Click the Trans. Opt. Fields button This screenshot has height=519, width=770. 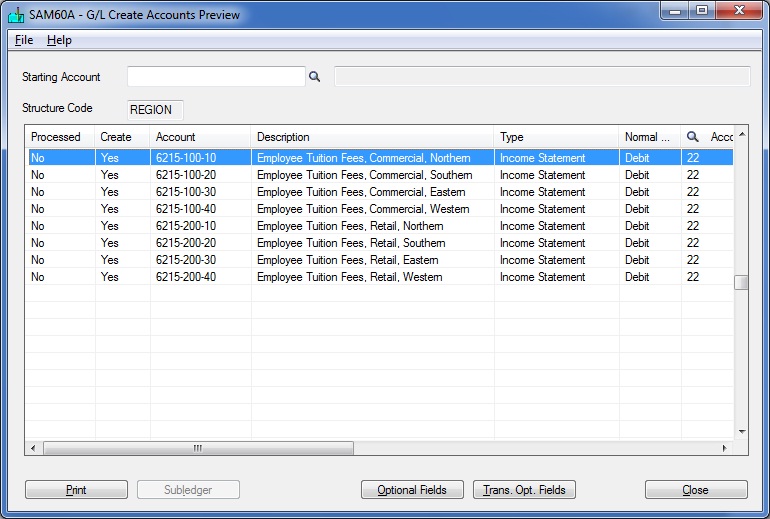[x=524, y=490]
